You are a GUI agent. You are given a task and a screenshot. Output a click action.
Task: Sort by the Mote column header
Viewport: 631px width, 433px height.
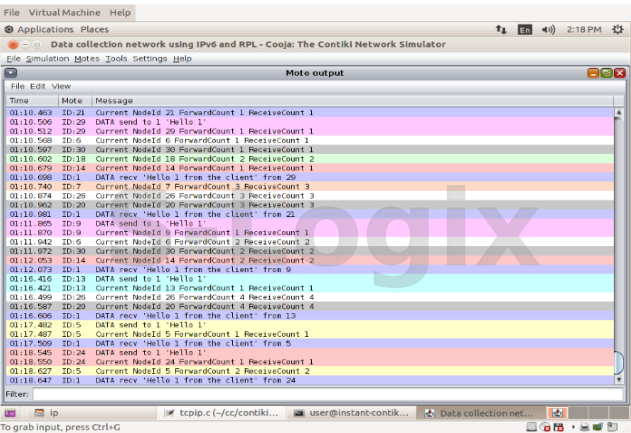(x=75, y=101)
